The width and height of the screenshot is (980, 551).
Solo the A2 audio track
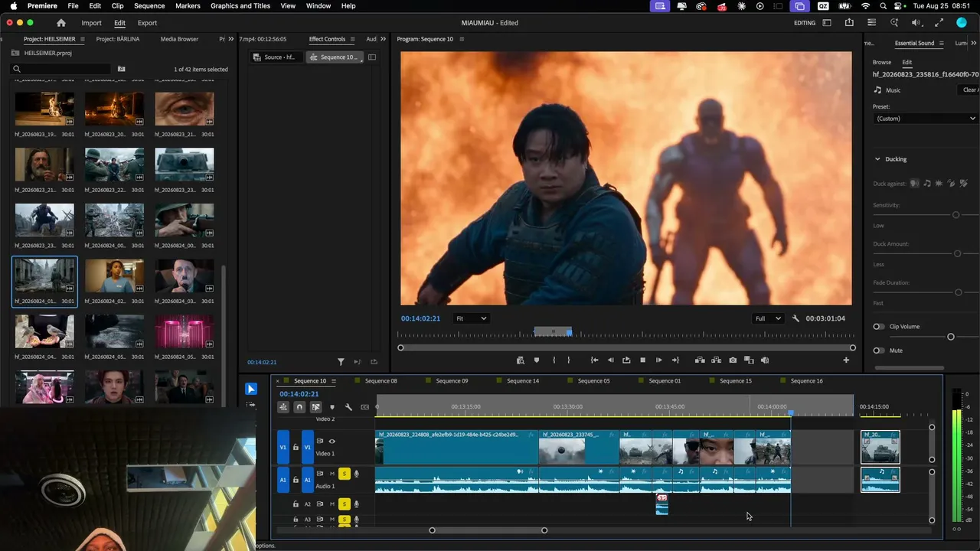coord(345,504)
